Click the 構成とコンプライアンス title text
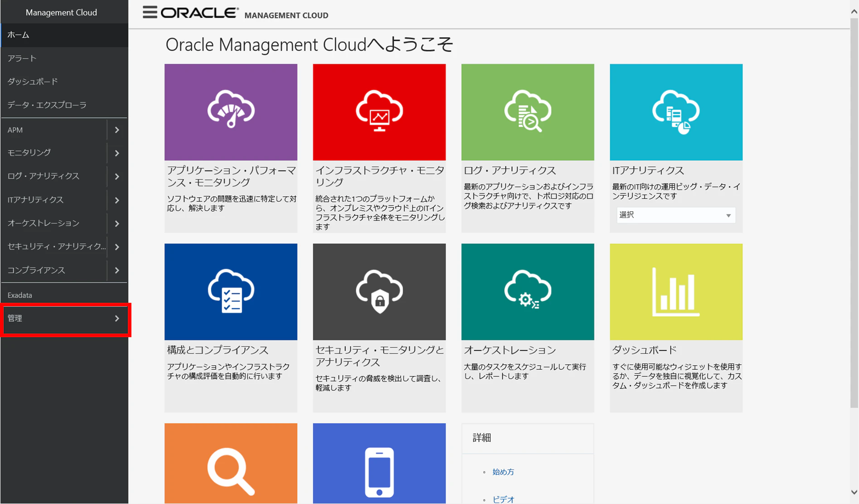 218,350
